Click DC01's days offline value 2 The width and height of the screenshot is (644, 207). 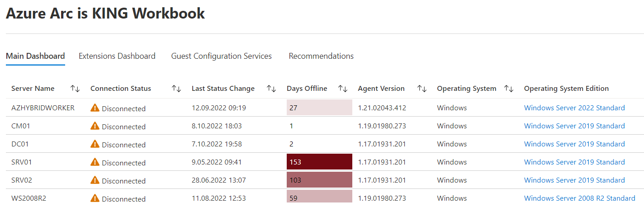[292, 144]
